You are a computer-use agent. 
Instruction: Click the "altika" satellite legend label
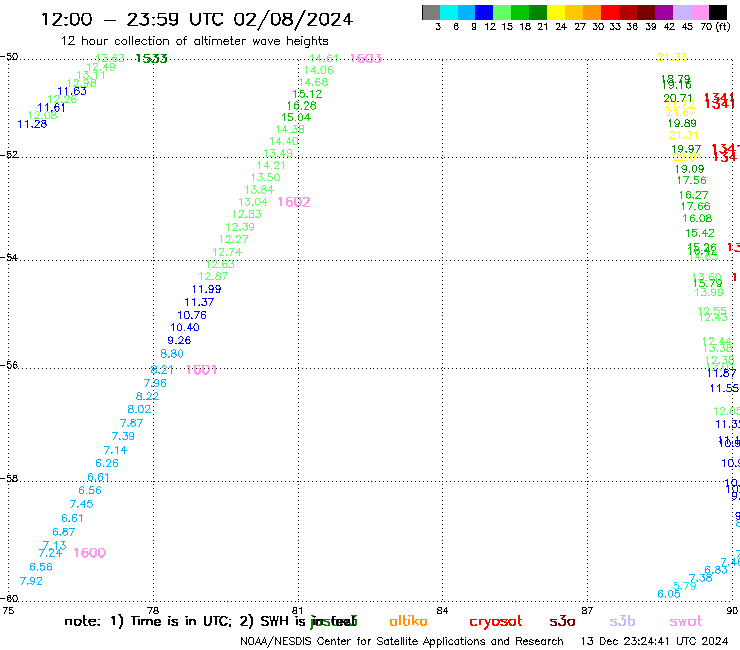point(408,621)
